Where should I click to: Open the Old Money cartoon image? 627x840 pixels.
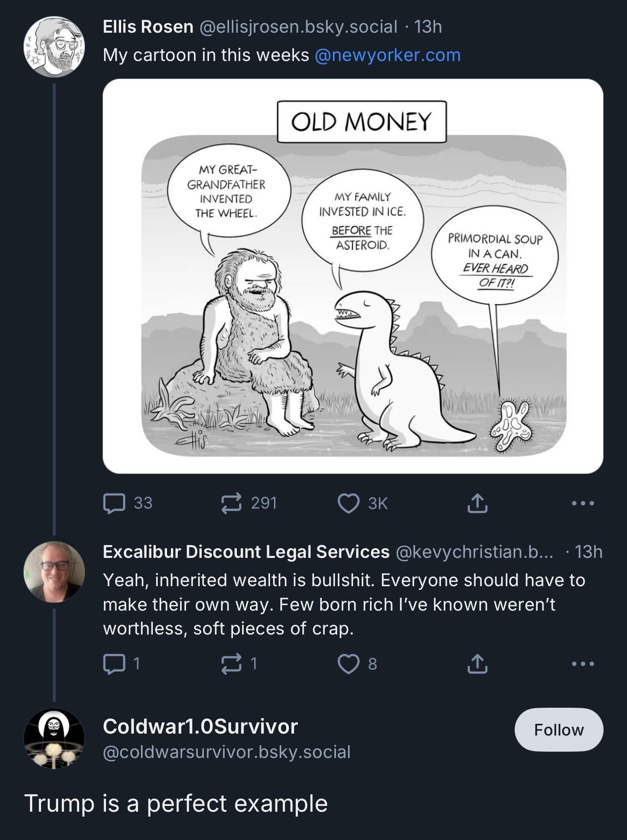pyautogui.click(x=353, y=276)
